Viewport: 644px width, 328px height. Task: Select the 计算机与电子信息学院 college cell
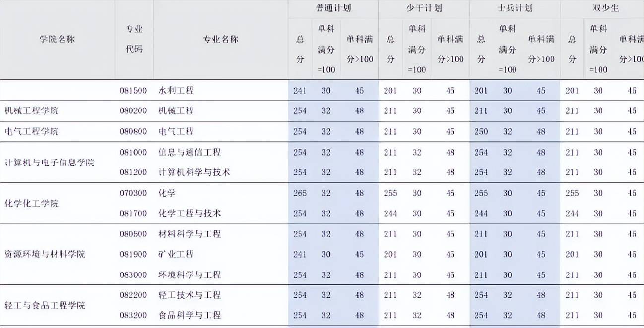(49, 163)
